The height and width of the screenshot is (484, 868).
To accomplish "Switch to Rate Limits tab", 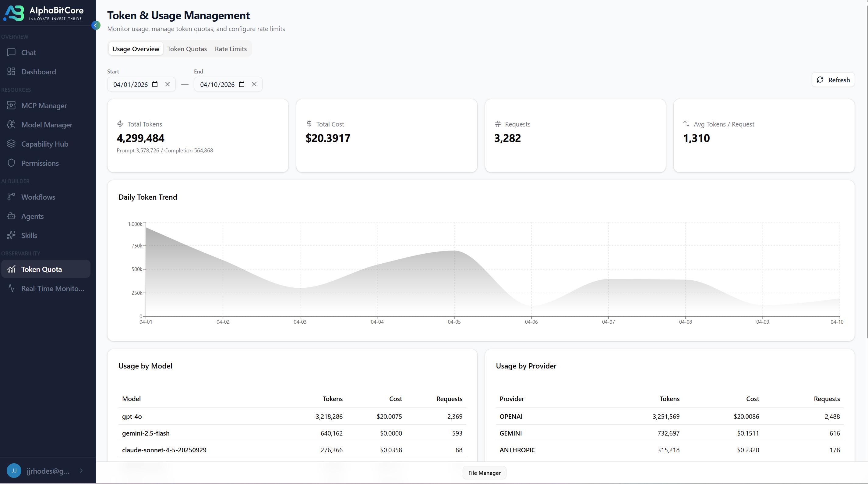I will [x=231, y=49].
